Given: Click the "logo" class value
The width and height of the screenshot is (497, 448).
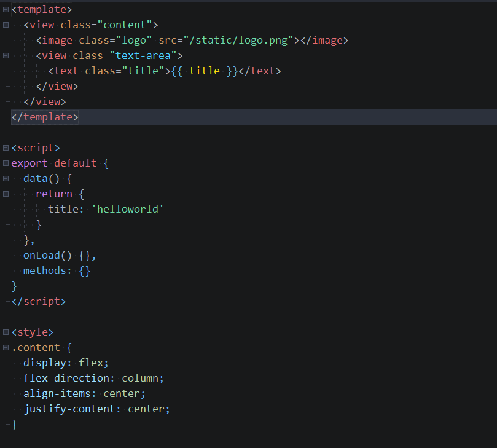Looking at the screenshot, I should coord(134,41).
